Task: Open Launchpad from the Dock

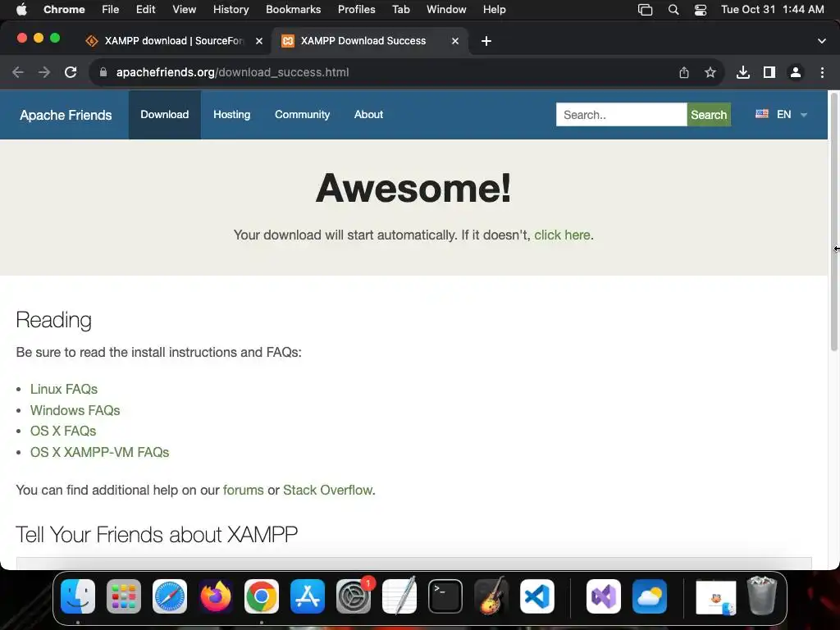Action: pos(124,596)
